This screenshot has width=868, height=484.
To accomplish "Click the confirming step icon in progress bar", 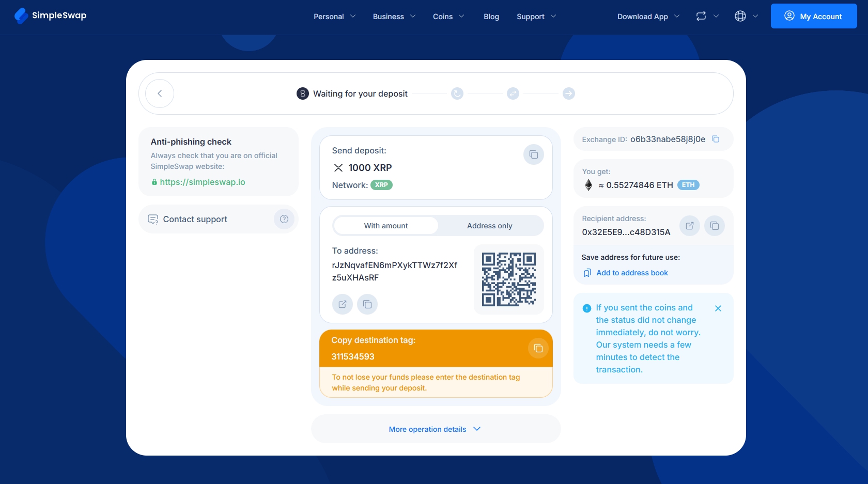I will pyautogui.click(x=457, y=93).
